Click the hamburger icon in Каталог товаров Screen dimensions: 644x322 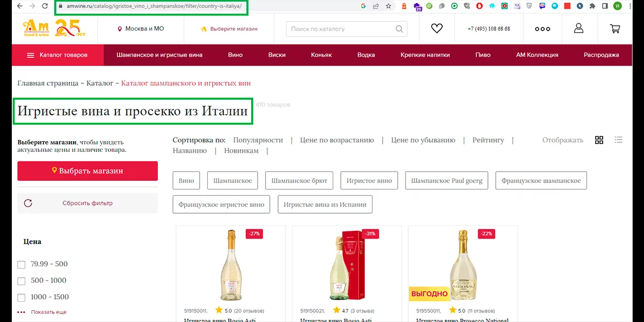[x=31, y=55]
